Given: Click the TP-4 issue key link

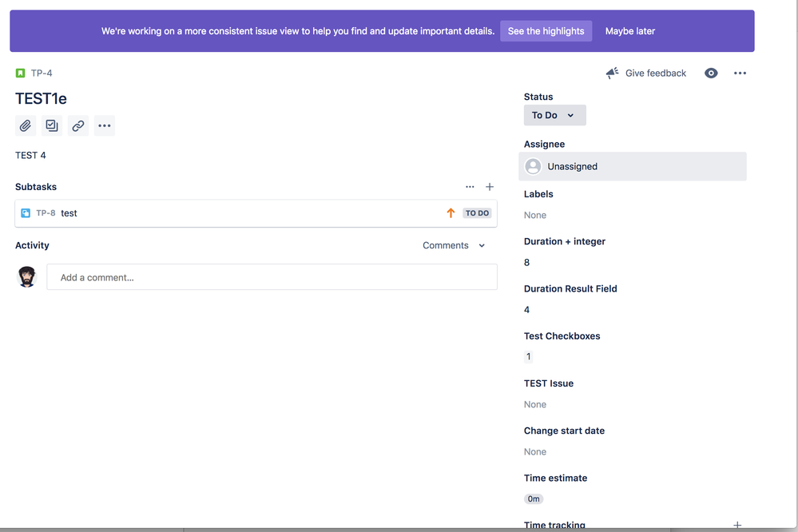Looking at the screenshot, I should [x=42, y=73].
